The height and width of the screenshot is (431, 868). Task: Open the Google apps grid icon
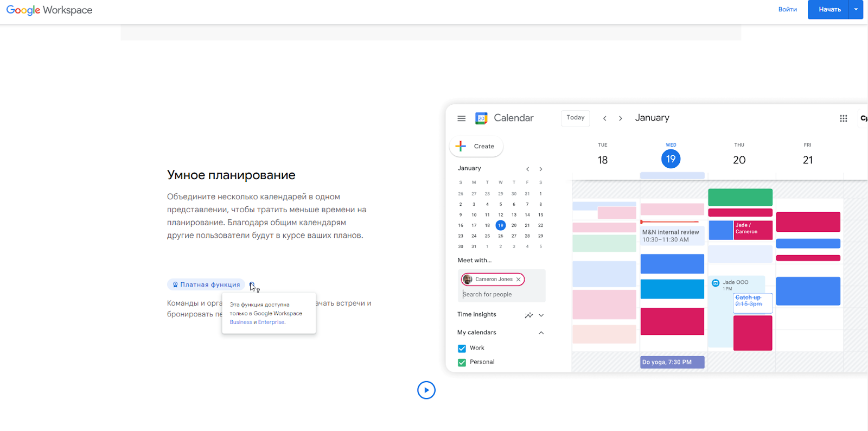point(844,118)
